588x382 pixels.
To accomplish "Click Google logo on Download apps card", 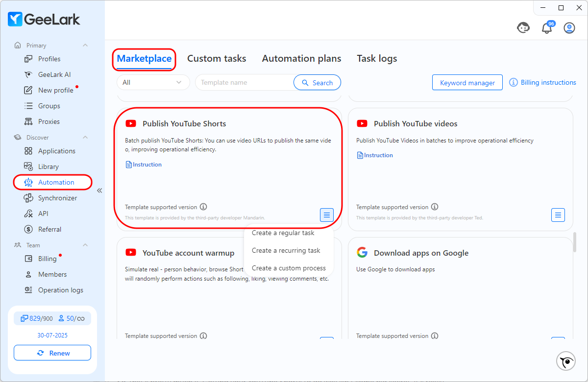I will point(362,253).
